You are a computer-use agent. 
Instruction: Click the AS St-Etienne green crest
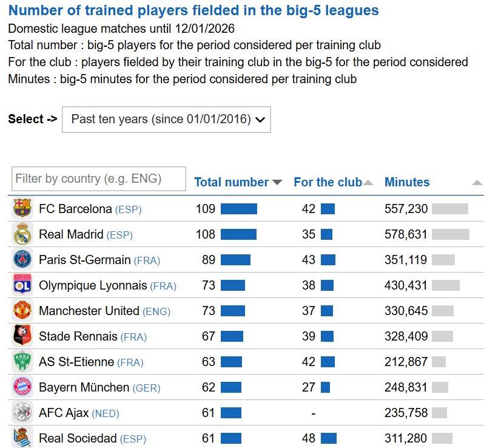coord(22,362)
